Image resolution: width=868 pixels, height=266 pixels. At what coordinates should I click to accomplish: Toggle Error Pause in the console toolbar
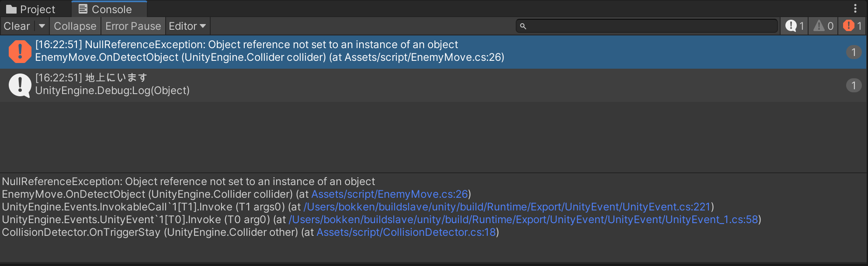(133, 26)
